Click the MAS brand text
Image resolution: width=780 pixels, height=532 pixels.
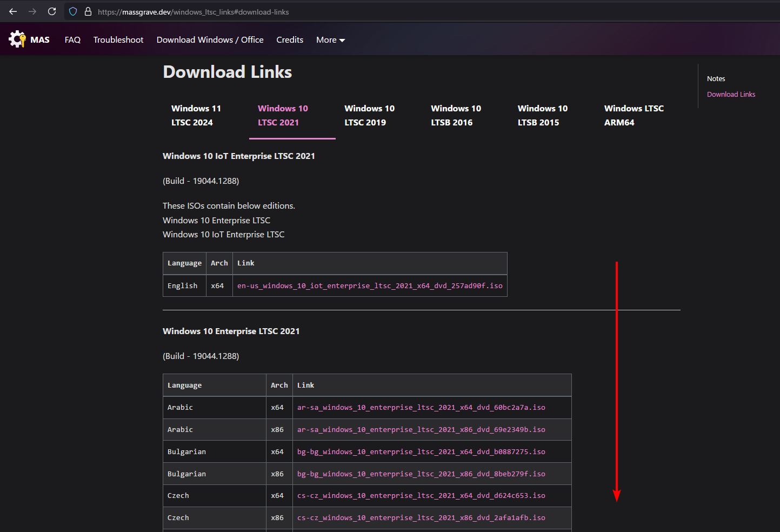click(40, 39)
